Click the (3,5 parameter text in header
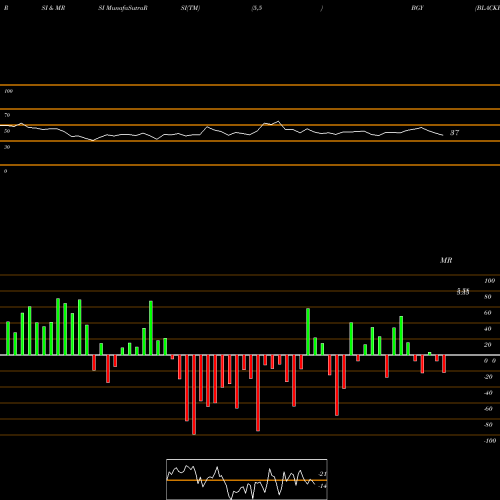The image size is (500, 500). tap(257, 8)
